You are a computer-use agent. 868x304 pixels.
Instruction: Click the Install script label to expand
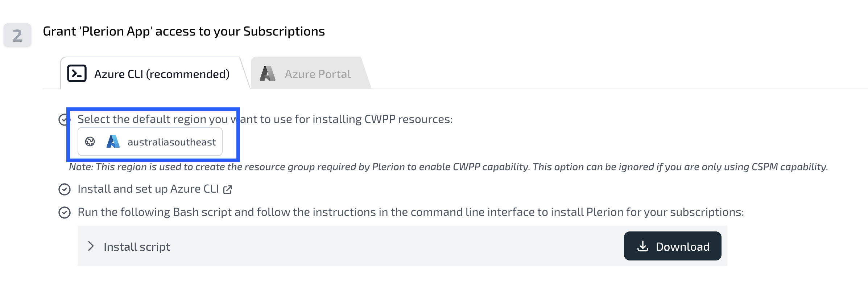tap(137, 247)
